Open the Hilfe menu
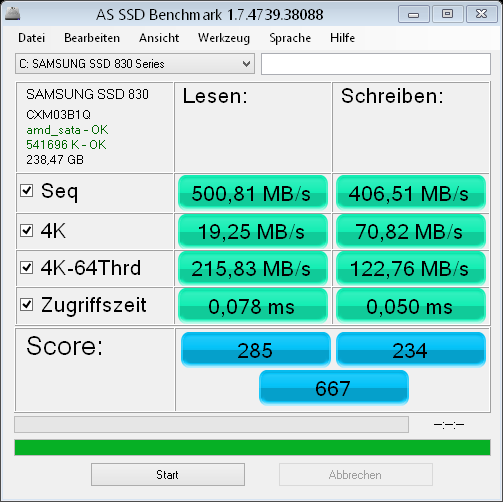Image resolution: width=503 pixels, height=502 pixels. tap(342, 38)
